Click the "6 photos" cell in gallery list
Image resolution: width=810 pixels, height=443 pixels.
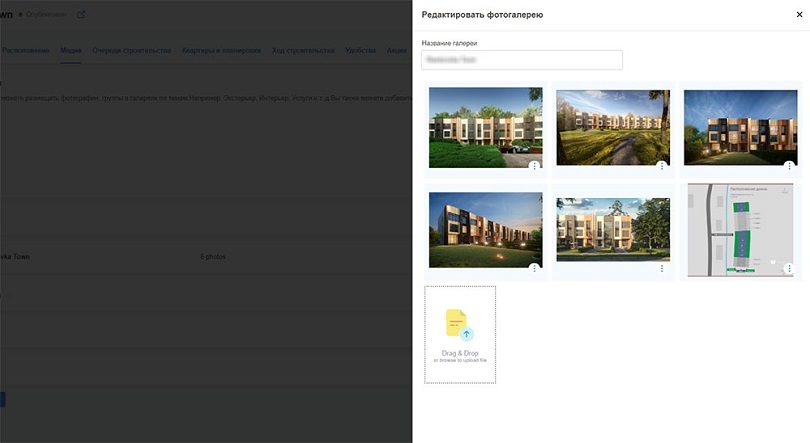point(213,257)
